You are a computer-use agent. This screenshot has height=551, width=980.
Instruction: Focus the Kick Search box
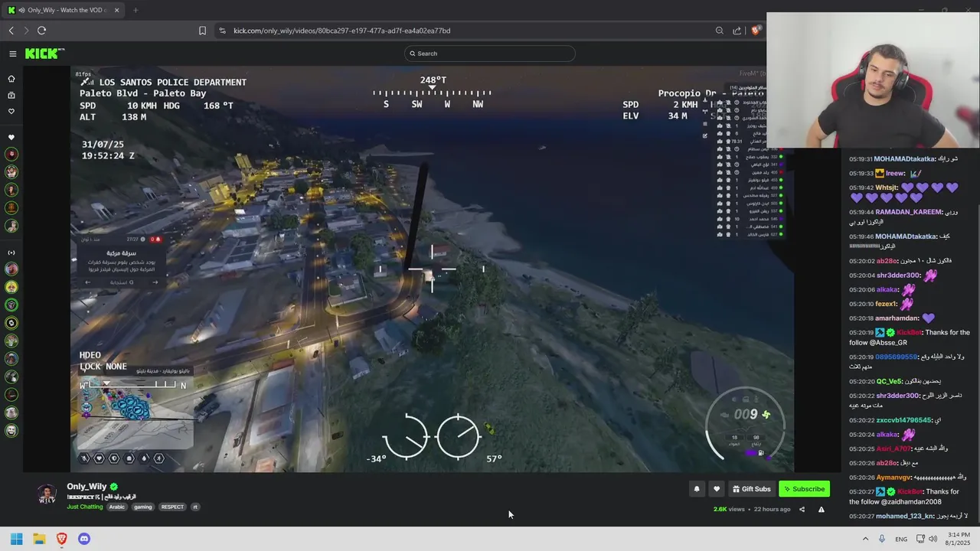pos(490,54)
